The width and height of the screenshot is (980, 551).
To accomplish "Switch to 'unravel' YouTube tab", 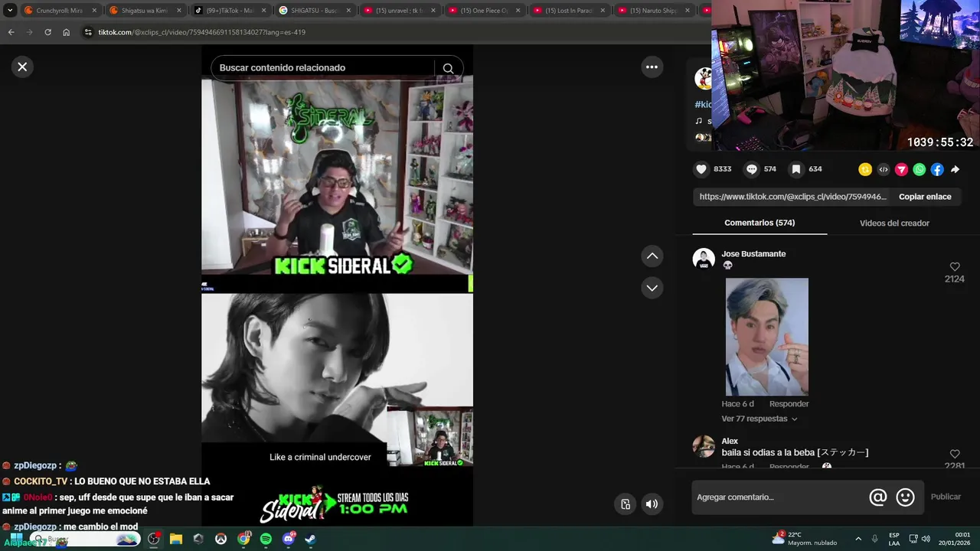I will [399, 11].
